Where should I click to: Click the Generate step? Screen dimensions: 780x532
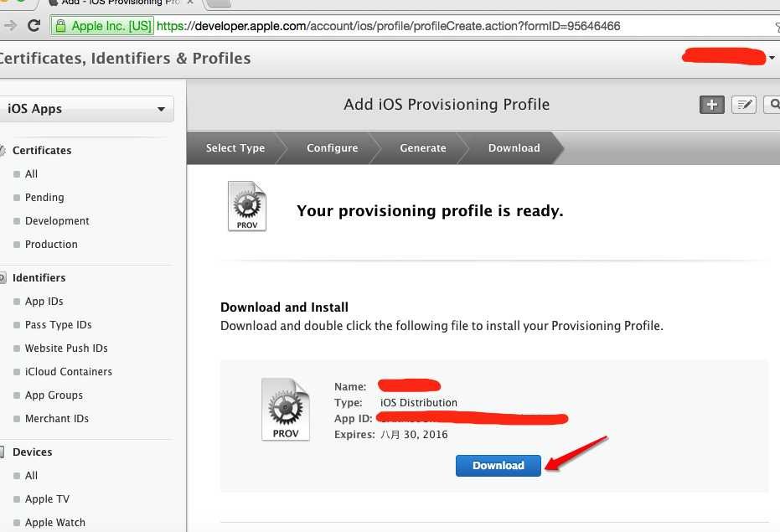pos(423,148)
